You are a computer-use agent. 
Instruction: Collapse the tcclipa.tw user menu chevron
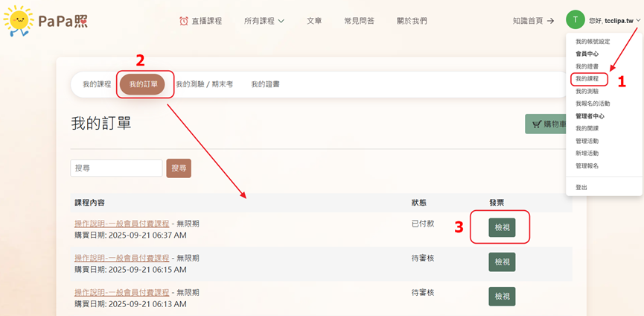click(638, 21)
